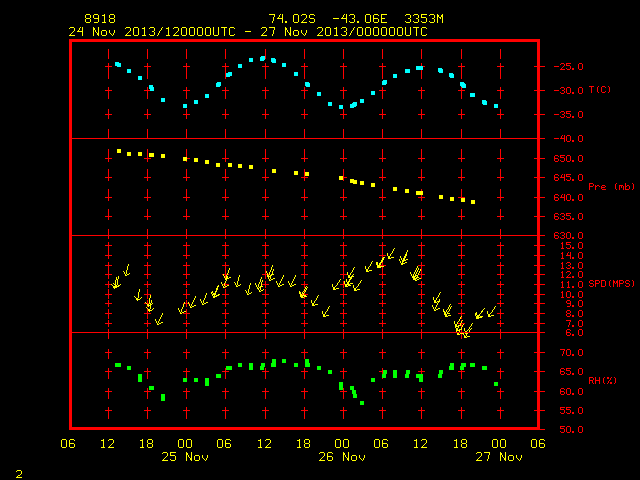Click the date range header line

coord(248,32)
